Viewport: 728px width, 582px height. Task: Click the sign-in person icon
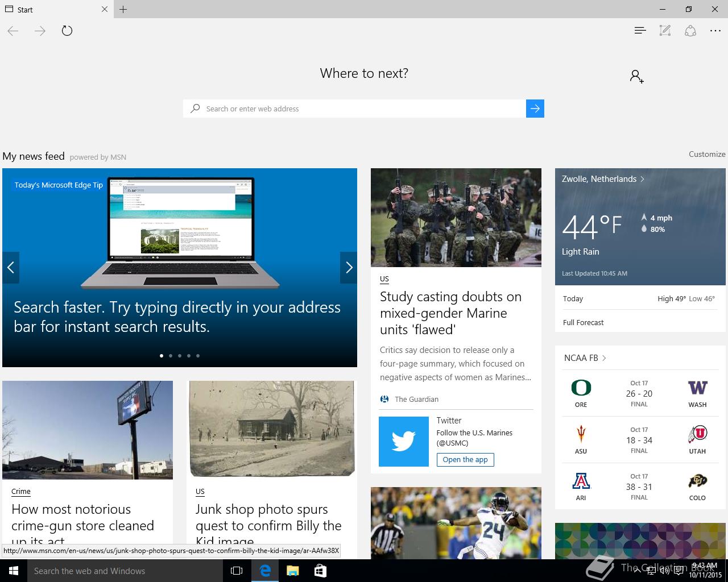636,76
